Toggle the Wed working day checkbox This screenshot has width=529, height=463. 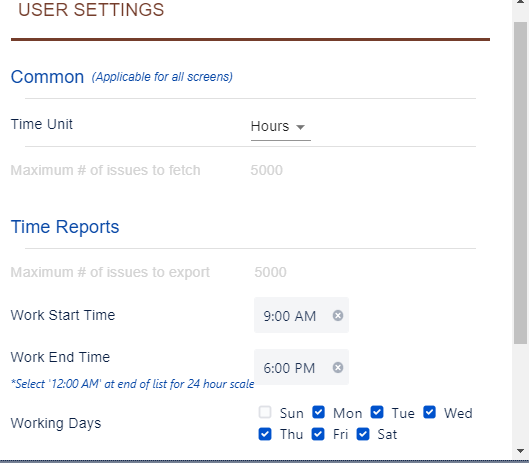429,412
